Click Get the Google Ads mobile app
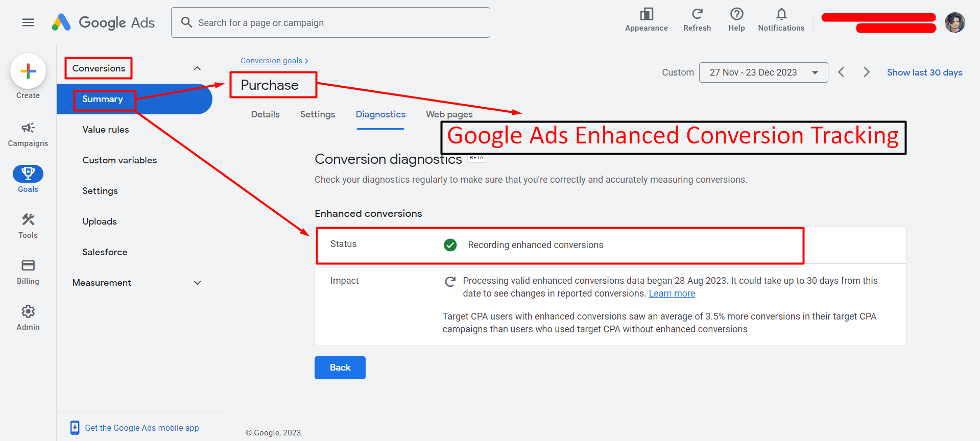The width and height of the screenshot is (980, 441). [142, 428]
